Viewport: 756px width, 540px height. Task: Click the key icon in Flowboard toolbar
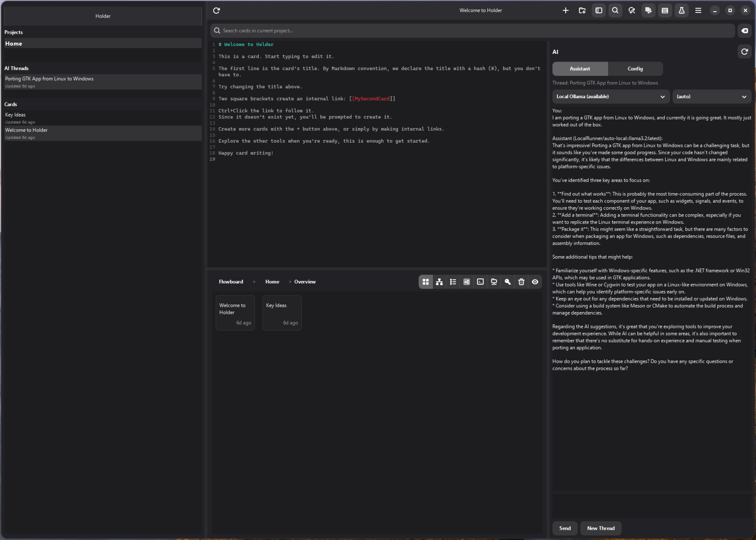(x=508, y=282)
